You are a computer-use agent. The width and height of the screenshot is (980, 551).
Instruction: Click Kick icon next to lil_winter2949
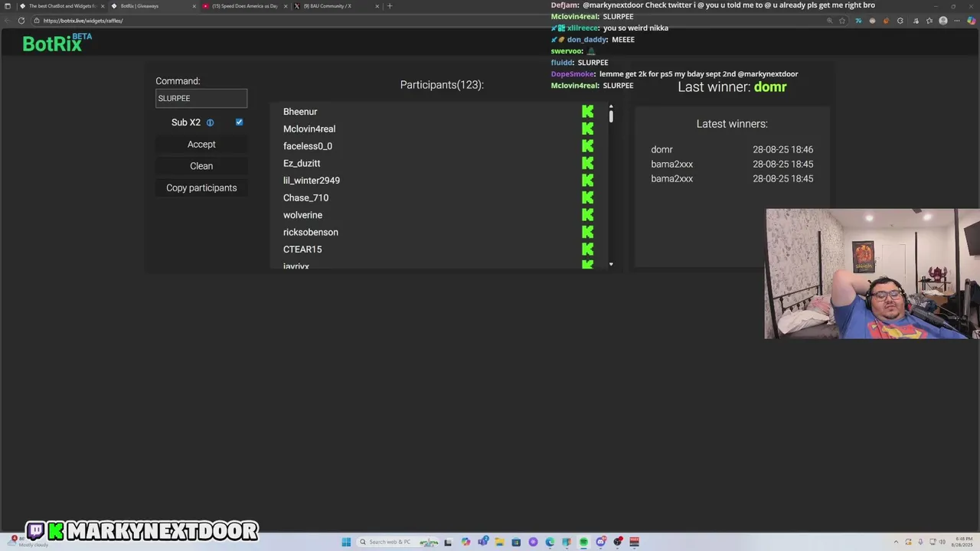pyautogui.click(x=587, y=181)
